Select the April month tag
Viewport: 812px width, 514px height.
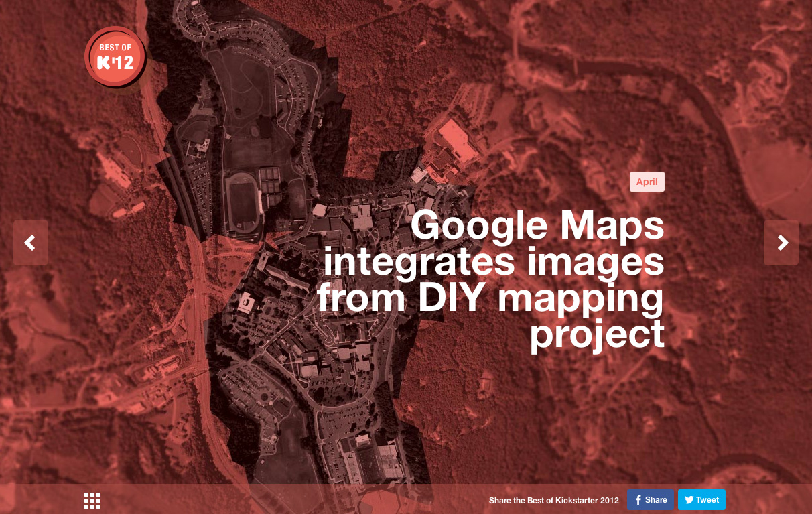tap(647, 182)
